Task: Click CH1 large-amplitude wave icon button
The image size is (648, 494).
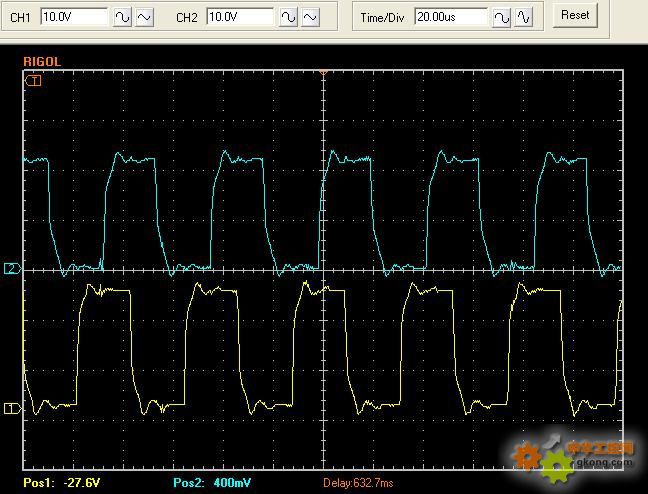Action: tap(121, 17)
